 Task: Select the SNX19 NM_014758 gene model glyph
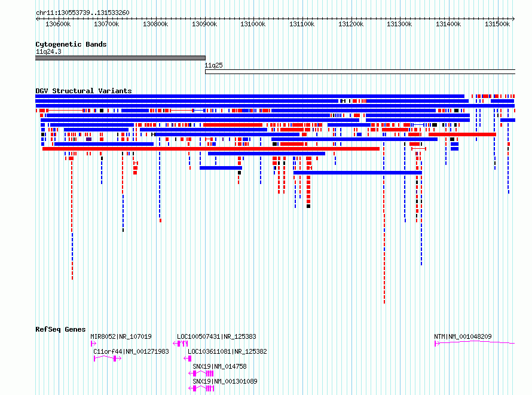point(201,373)
